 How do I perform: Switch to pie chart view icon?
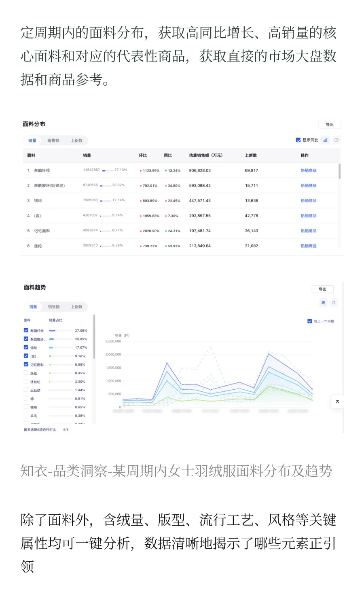pos(336,140)
